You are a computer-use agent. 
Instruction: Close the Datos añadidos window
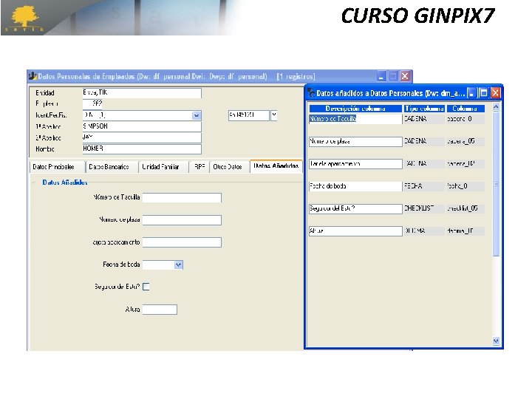pyautogui.click(x=495, y=93)
